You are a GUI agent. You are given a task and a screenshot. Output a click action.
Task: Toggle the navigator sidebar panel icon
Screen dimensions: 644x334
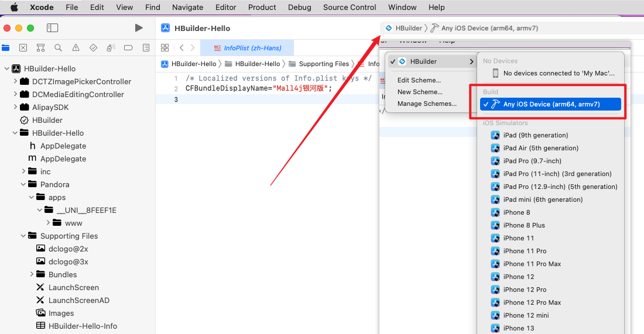coord(53,28)
